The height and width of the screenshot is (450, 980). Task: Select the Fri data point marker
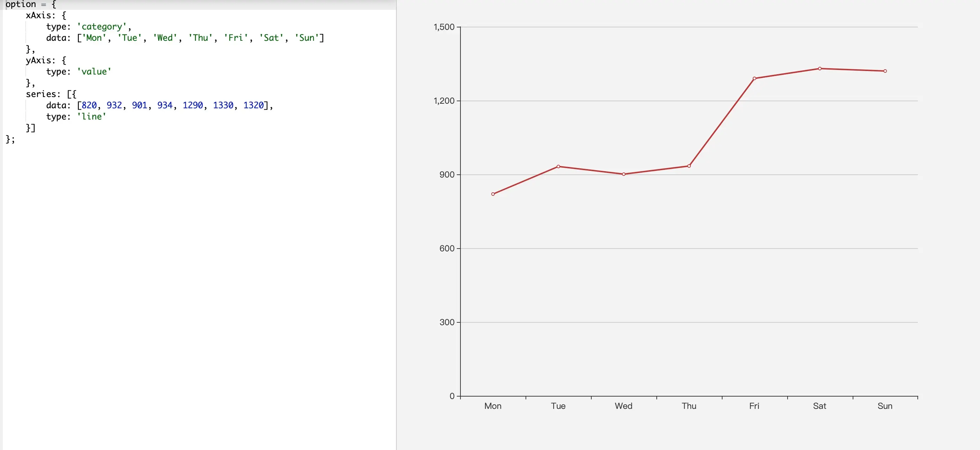pos(754,78)
